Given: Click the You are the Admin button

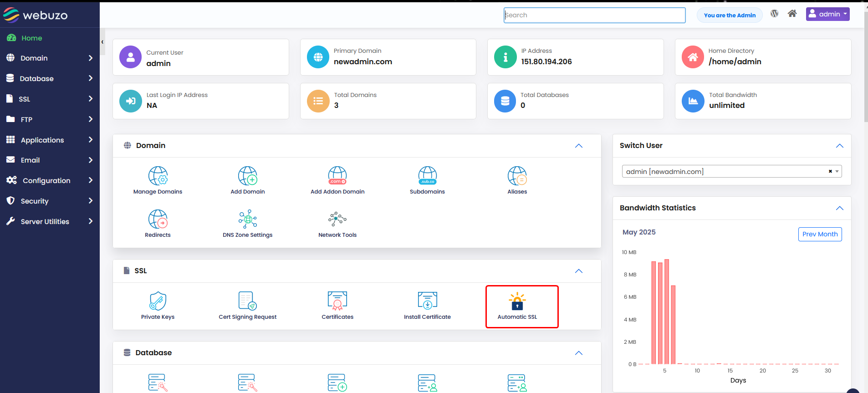Looking at the screenshot, I should pos(730,15).
